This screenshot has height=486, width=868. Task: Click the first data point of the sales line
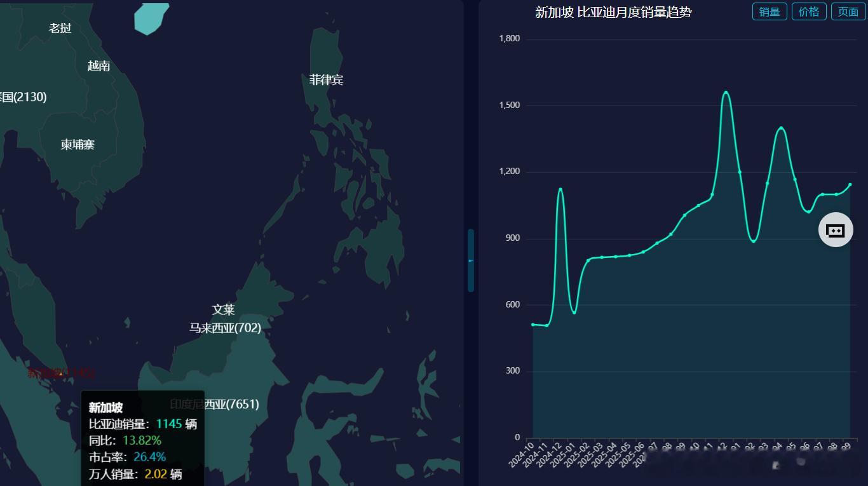pyautogui.click(x=533, y=325)
